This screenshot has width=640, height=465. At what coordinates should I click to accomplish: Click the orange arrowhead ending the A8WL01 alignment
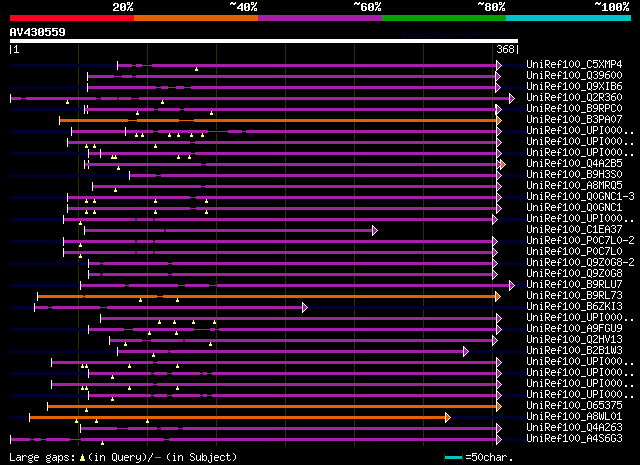point(448,418)
